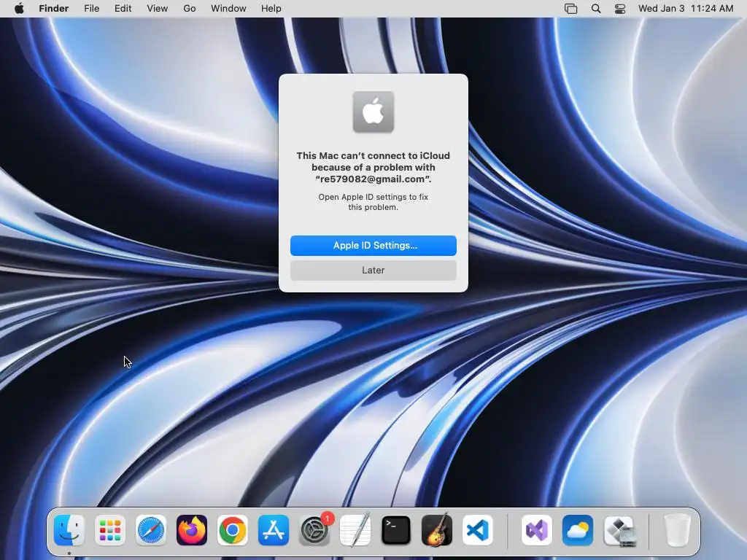The image size is (747, 560).
Task: Launch Safari from the Dock
Action: [x=151, y=530]
